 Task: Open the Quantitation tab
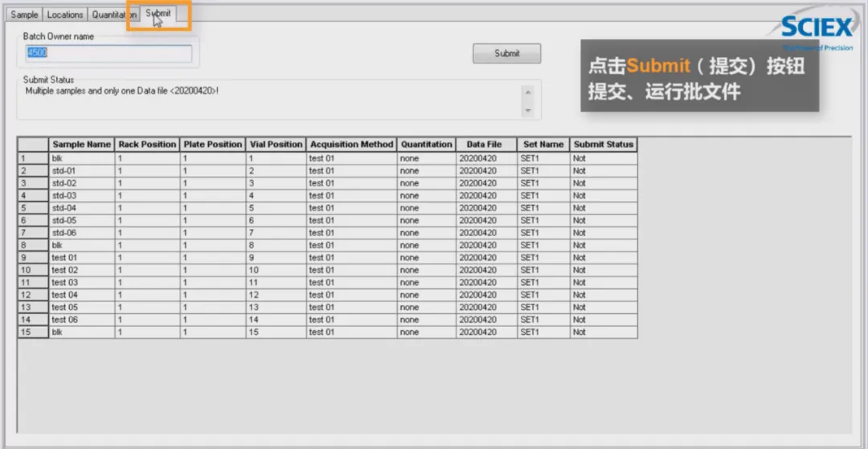point(113,15)
